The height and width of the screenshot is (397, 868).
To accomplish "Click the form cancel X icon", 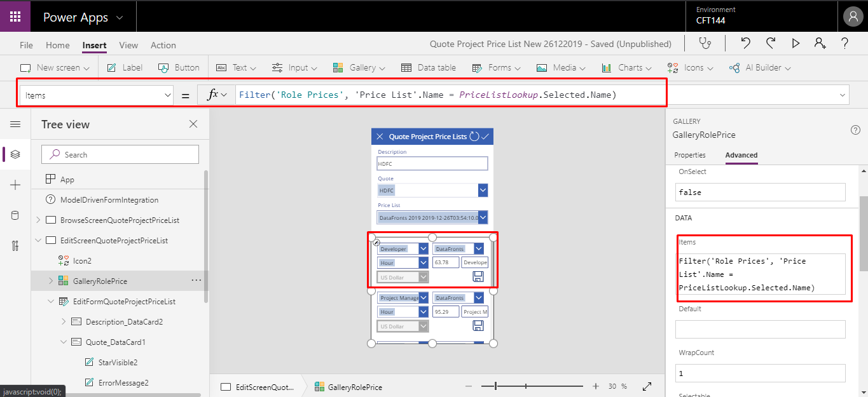I will coord(380,137).
